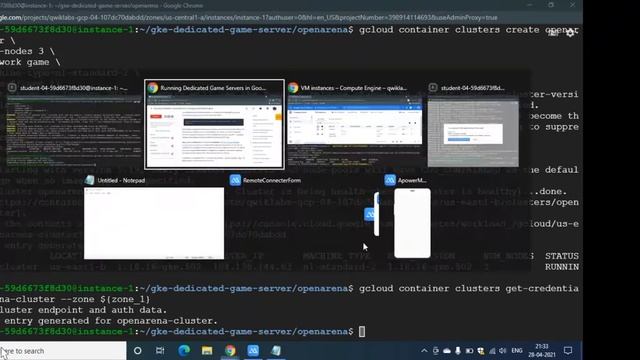Click the ApowerMirror taskbar icon
Image resolution: width=640 pixels, height=360 pixels.
[253, 350]
